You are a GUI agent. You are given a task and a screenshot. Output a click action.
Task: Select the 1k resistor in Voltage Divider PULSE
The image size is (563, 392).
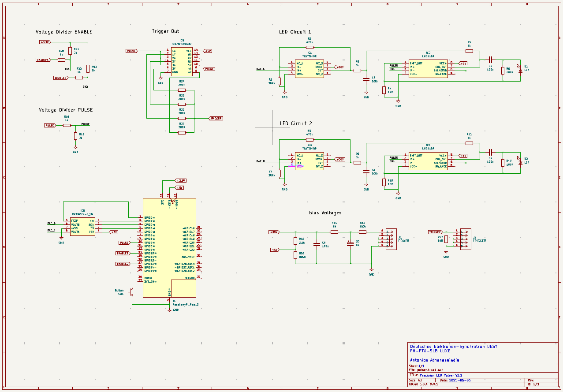[67, 125]
